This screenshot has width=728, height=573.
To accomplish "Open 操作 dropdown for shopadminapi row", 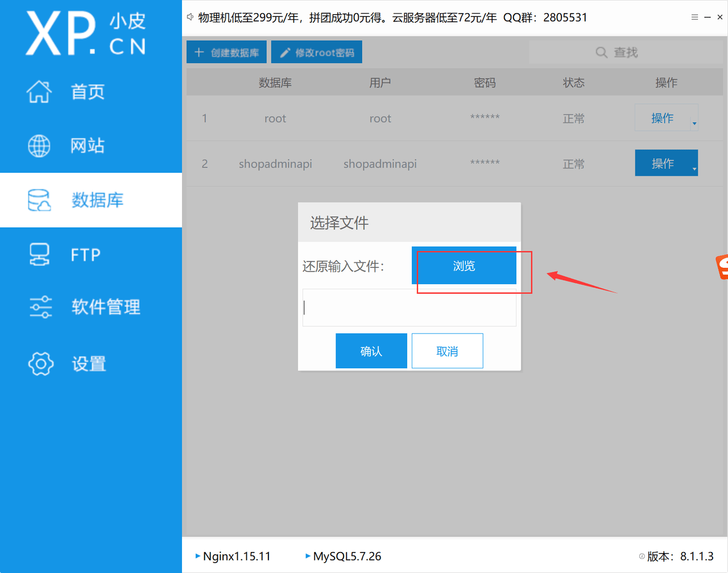I will tap(666, 163).
